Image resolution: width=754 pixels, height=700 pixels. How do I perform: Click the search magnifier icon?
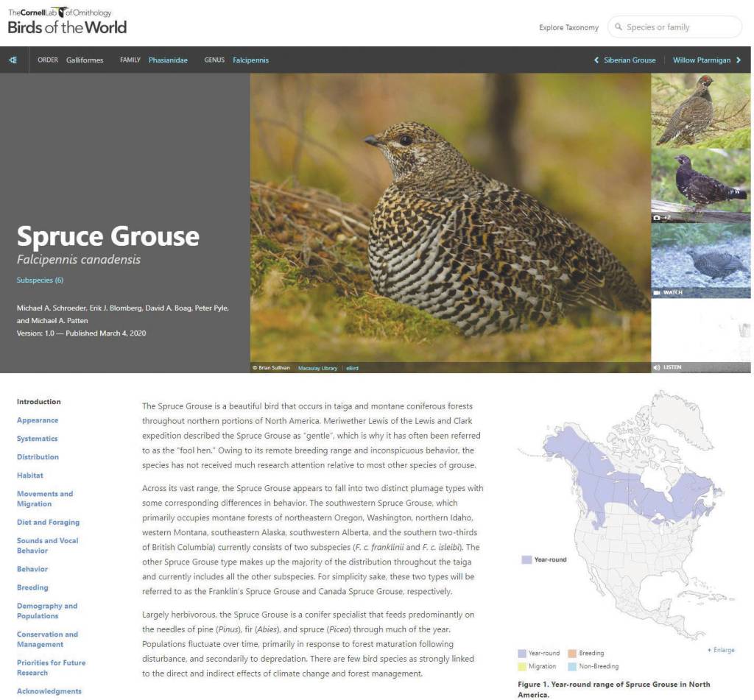tap(619, 27)
